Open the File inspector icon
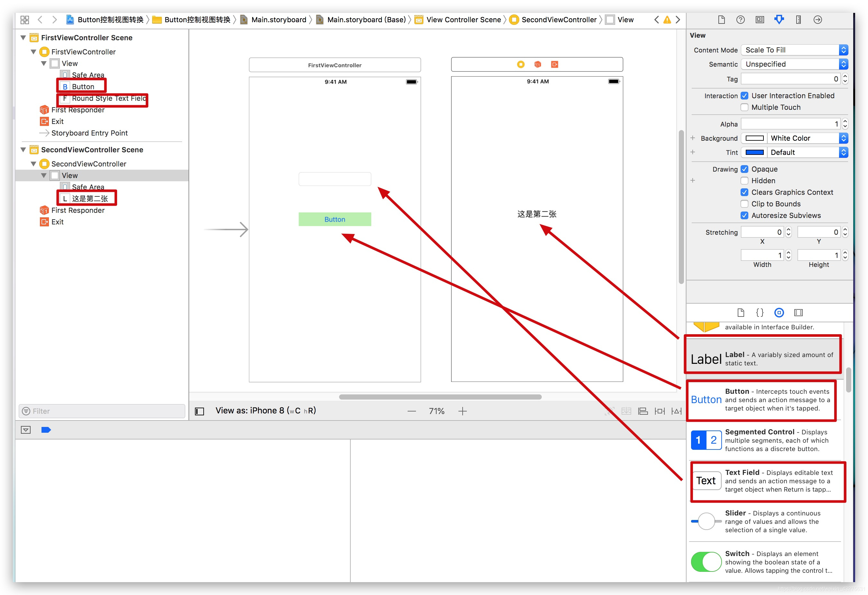Viewport: 868px width, 595px height. (x=721, y=19)
